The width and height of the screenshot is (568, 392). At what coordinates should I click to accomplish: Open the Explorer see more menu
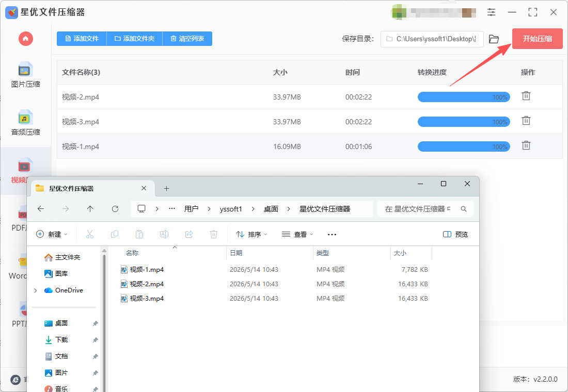(332, 234)
